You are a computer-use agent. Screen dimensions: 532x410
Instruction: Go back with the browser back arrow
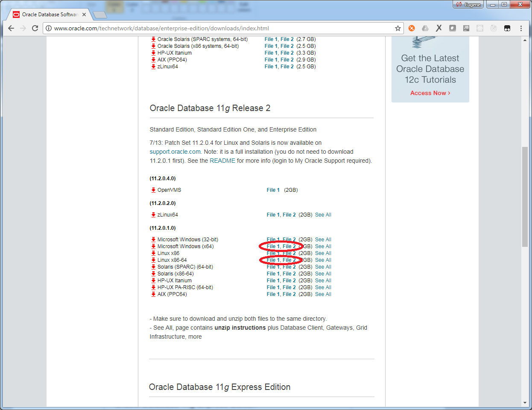(11, 28)
